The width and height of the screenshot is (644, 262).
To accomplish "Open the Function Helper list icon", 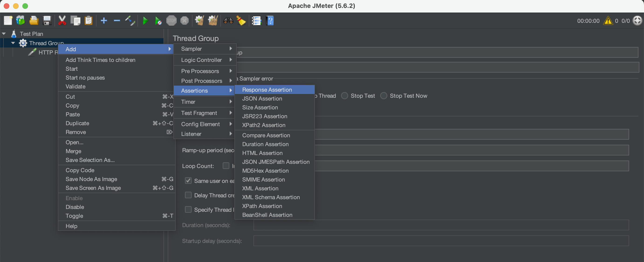I will tap(257, 20).
